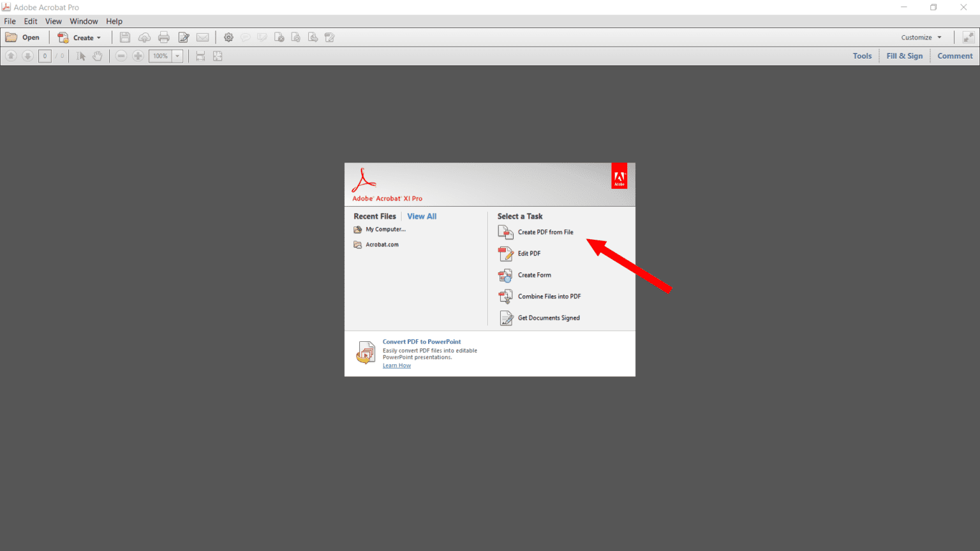This screenshot has height=551, width=980.
Task: Open the Window menu
Action: pyautogui.click(x=84, y=21)
